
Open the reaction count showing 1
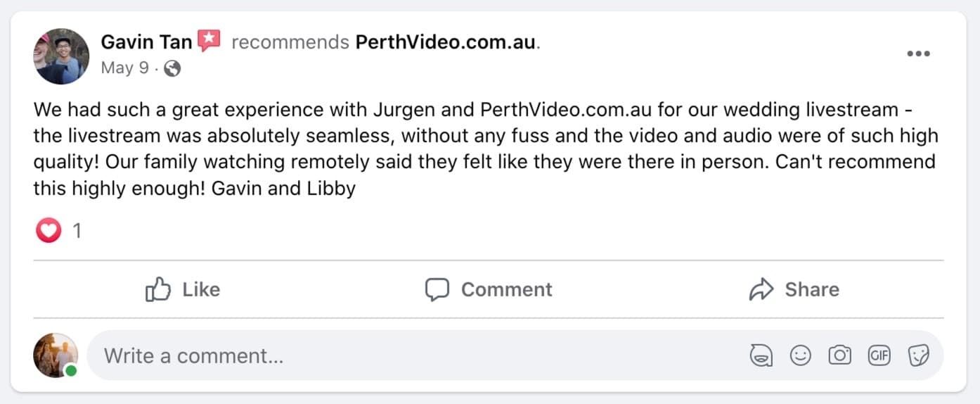77,230
